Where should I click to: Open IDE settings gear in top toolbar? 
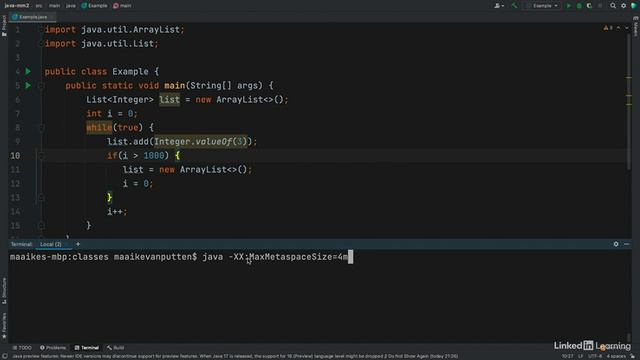(x=623, y=6)
